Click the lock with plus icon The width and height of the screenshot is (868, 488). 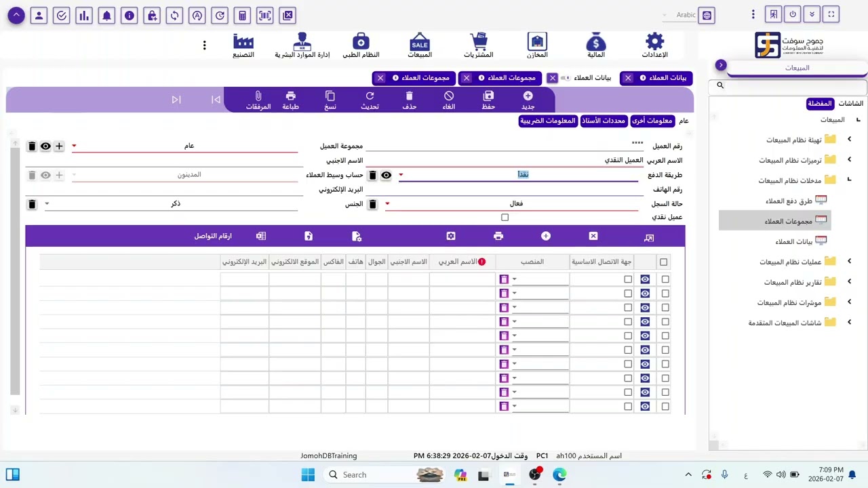[x=152, y=15]
